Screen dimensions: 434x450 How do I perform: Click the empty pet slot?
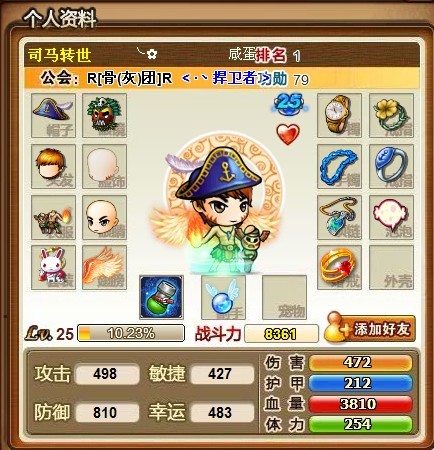click(284, 297)
